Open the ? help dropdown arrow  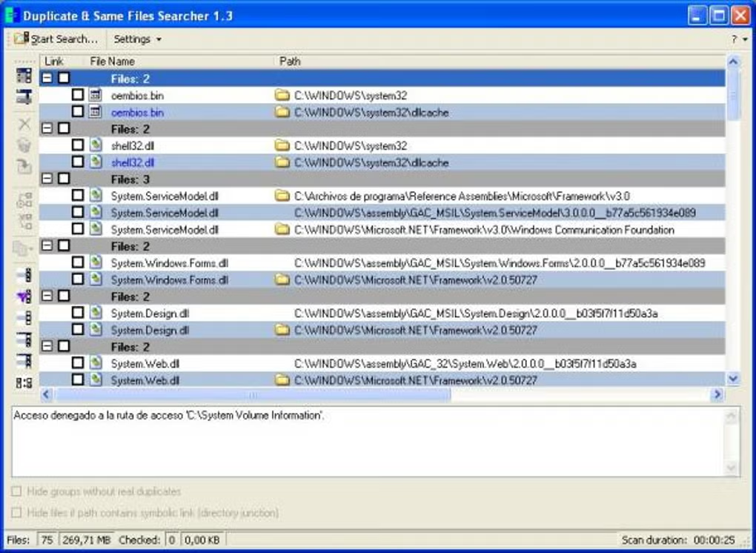746,39
